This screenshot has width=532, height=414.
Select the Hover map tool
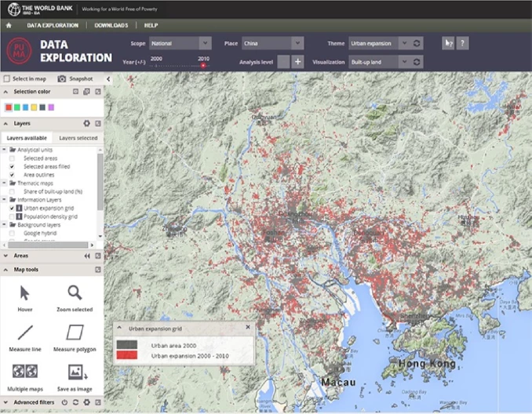(x=25, y=299)
